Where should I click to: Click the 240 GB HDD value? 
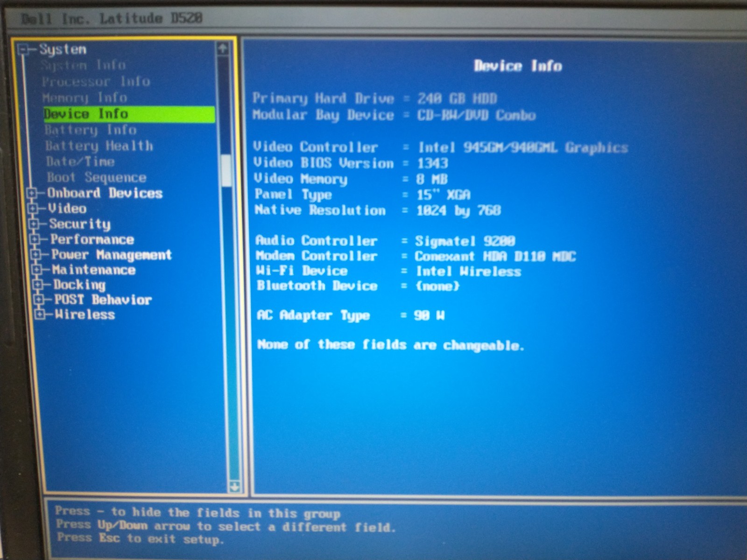pos(457,98)
